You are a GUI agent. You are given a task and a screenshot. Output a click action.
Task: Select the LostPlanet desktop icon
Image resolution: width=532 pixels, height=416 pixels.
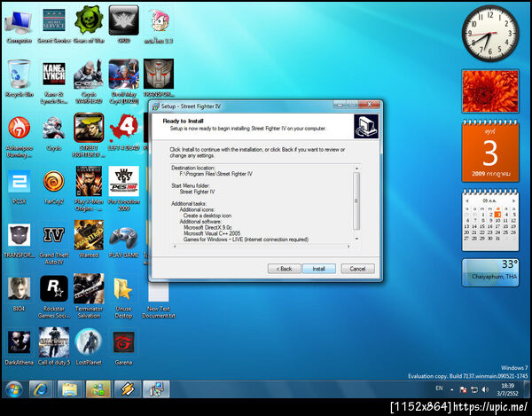click(x=89, y=347)
